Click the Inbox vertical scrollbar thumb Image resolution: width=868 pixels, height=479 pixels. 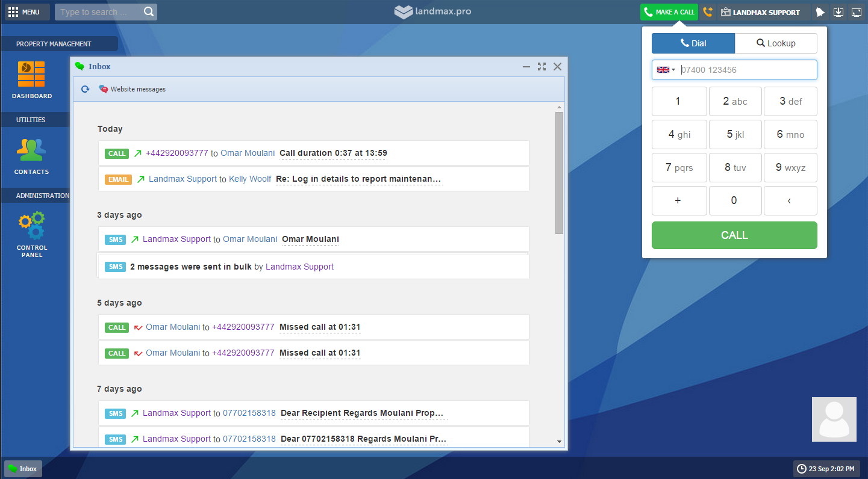(559, 172)
